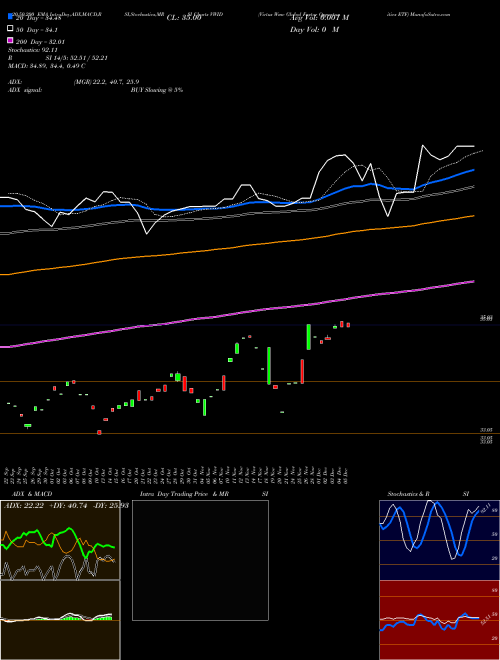Click the ADX 22.22 +DY -DY readout
Image resolution: width=500 pixels, height=660 pixels.
click(66, 505)
